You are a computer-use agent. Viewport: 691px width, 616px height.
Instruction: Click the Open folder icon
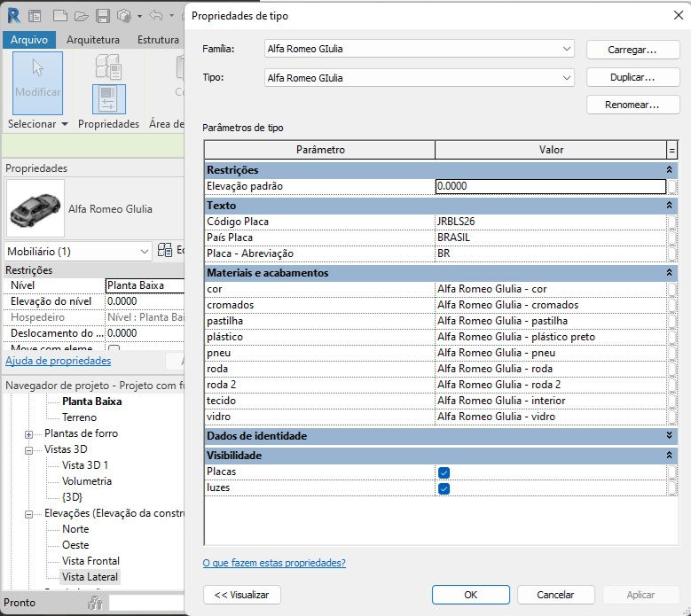pyautogui.click(x=81, y=16)
